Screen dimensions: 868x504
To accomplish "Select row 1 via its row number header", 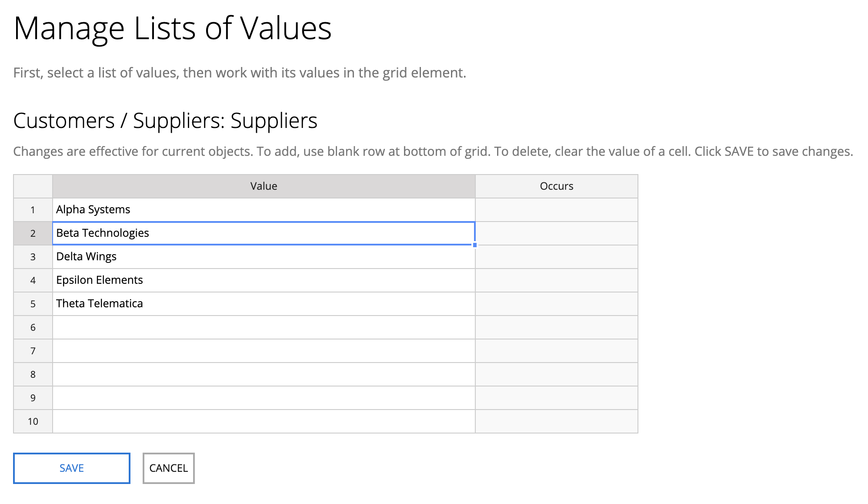I will click(33, 210).
